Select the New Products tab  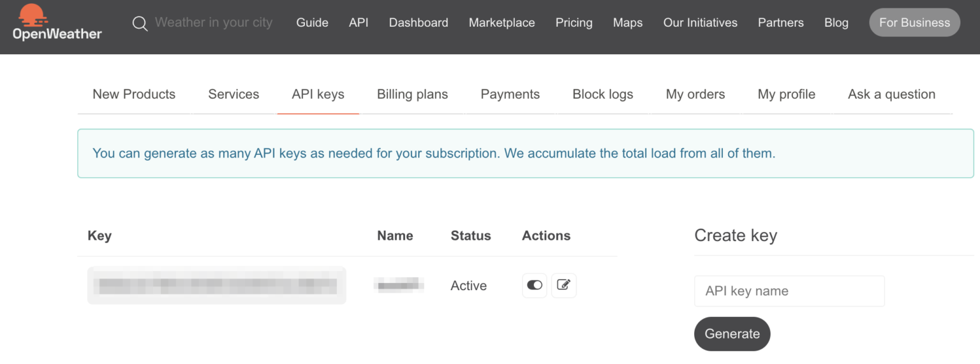pos(134,94)
